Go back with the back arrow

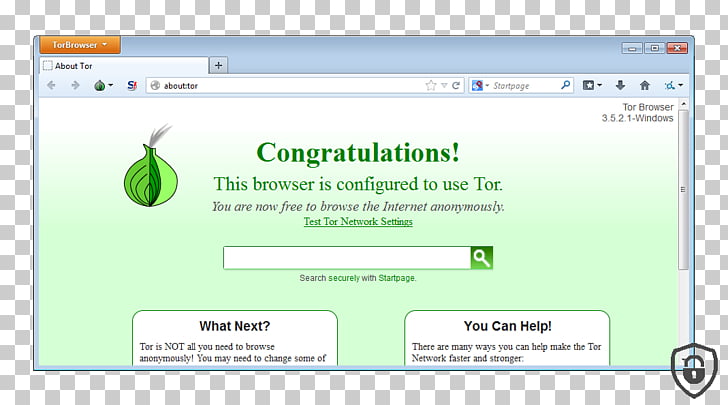pos(51,85)
